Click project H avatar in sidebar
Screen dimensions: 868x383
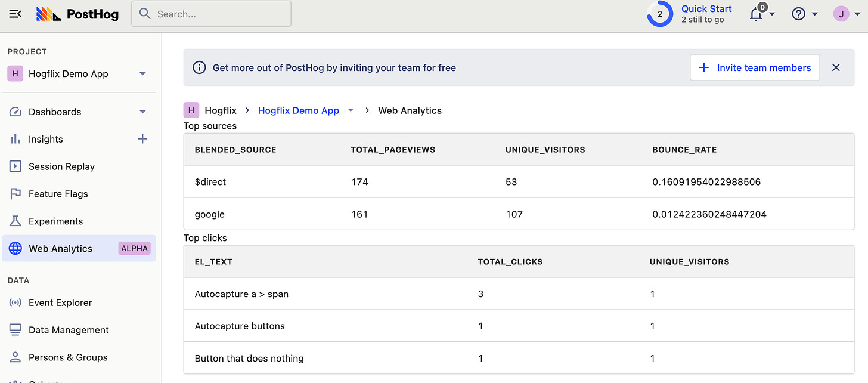15,74
